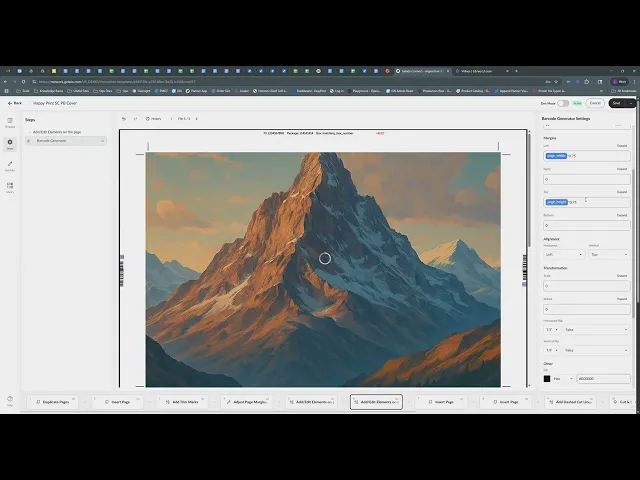The image size is (640, 480).
Task: Select the Steps gear icon in sidebar
Action: [10, 144]
